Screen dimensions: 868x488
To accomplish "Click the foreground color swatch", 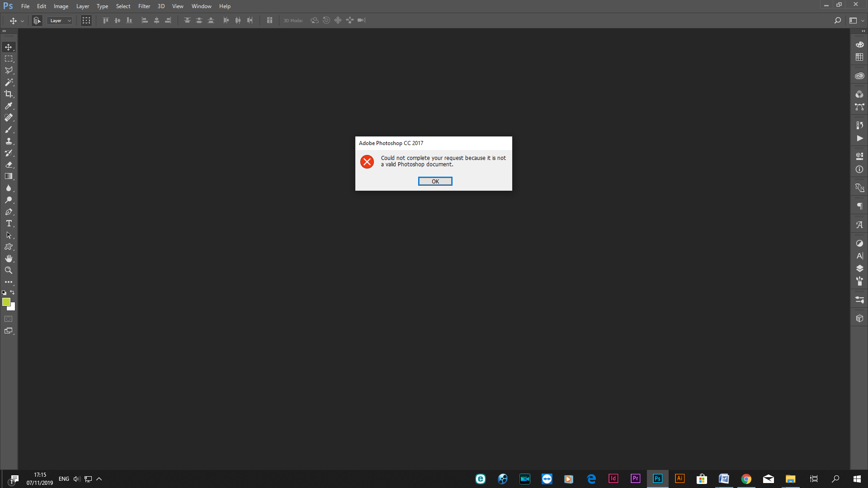I will 6,302.
